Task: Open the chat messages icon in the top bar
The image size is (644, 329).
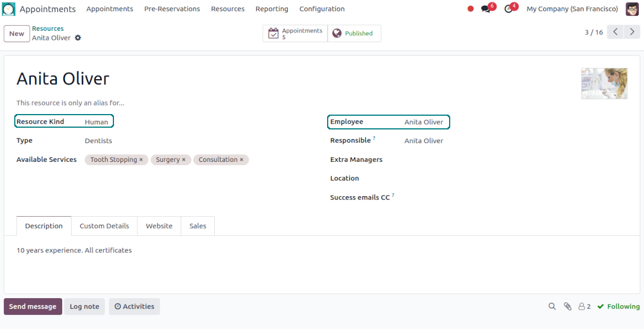Action: coord(486,9)
